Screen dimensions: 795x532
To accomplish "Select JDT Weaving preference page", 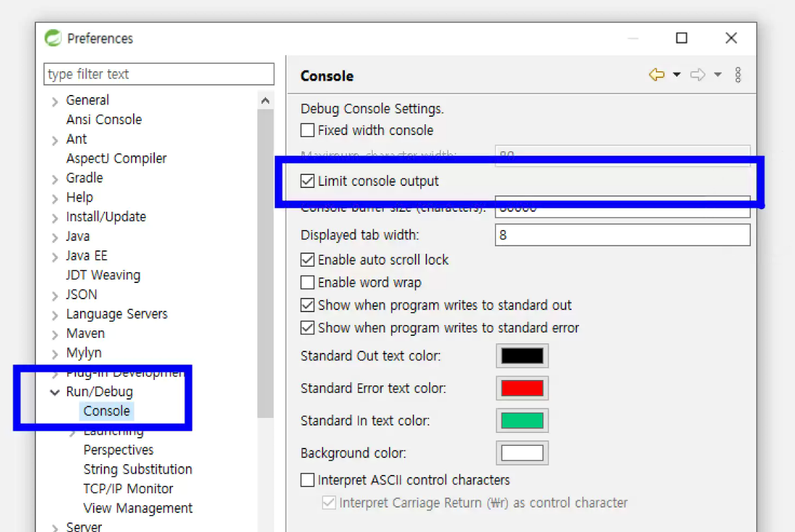I will (103, 275).
